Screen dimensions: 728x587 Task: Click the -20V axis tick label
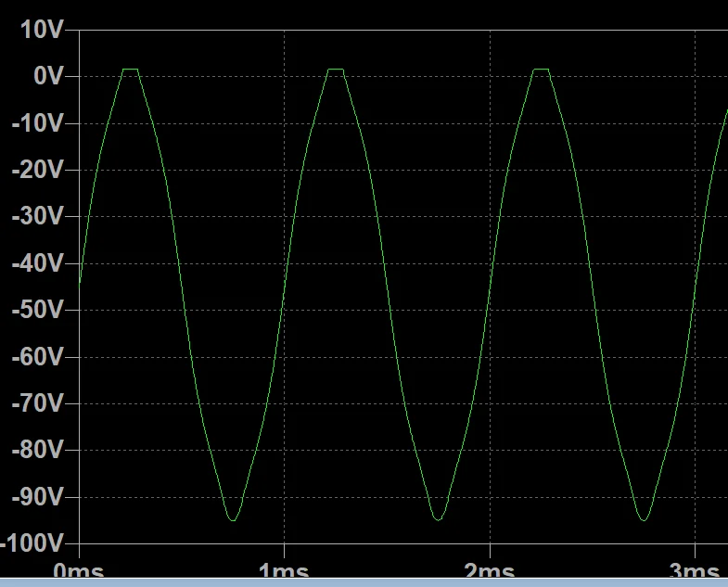[39, 170]
